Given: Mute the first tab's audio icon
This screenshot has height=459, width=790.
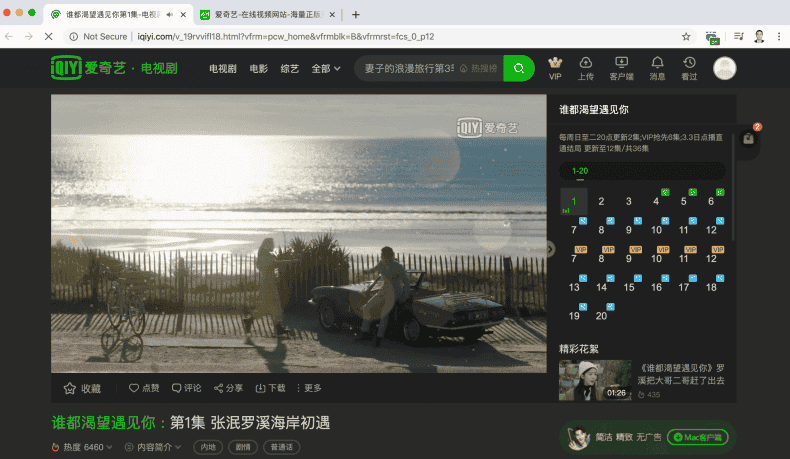Looking at the screenshot, I should (170, 15).
